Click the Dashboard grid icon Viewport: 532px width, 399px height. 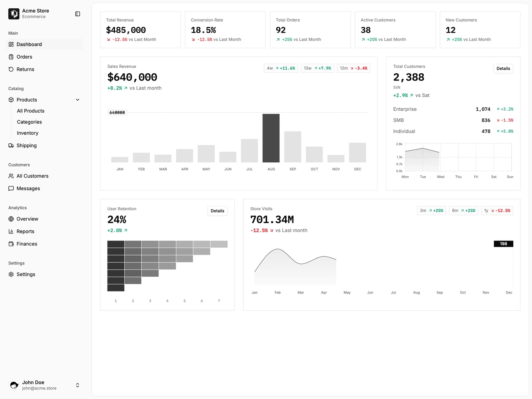tap(11, 44)
